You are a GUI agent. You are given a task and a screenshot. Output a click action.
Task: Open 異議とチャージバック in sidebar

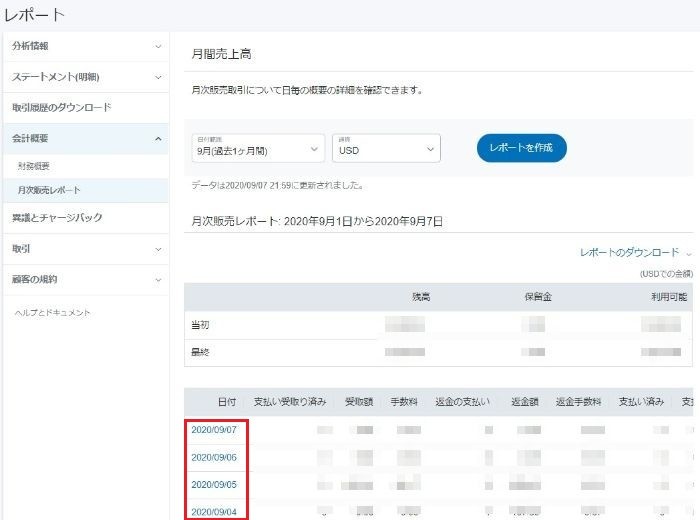pos(57,218)
